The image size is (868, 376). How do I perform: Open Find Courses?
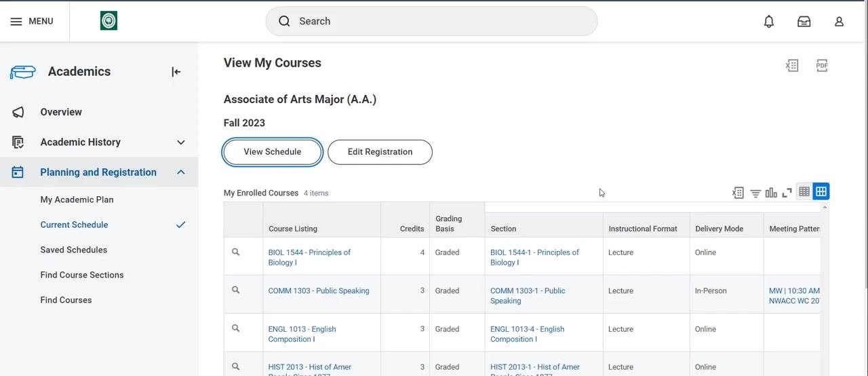point(66,300)
